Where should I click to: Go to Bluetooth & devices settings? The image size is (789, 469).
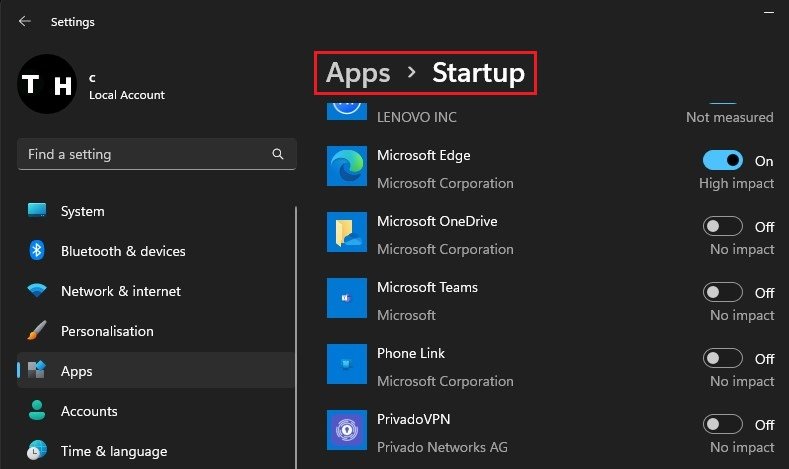[122, 251]
